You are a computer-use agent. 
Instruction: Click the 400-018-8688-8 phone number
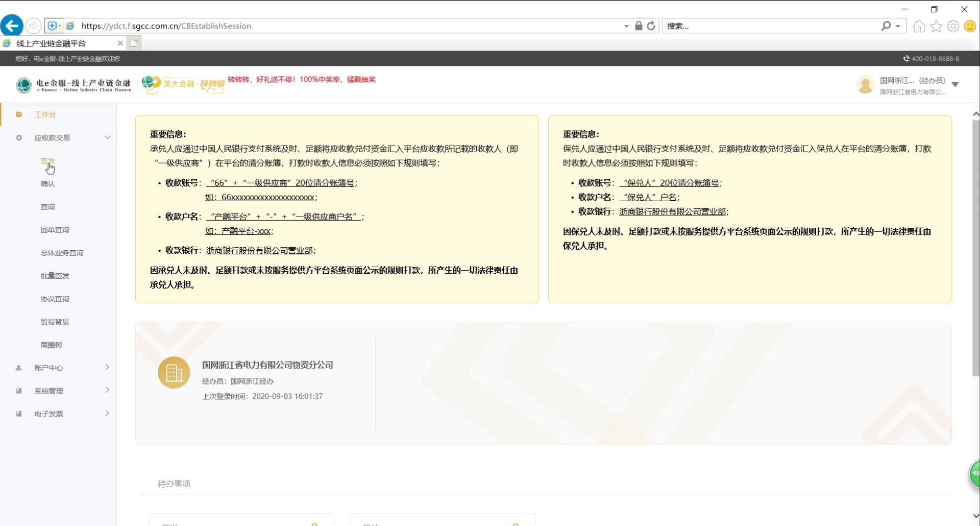pyautogui.click(x=935, y=59)
